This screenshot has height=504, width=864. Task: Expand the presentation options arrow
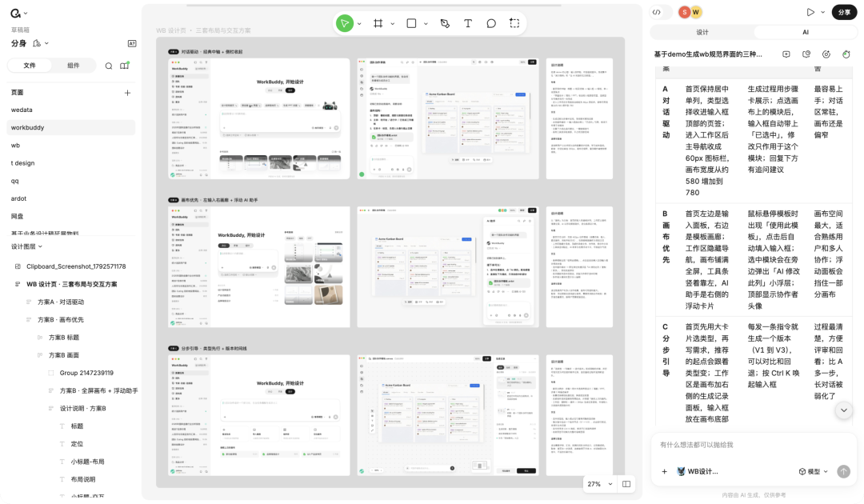tap(822, 12)
